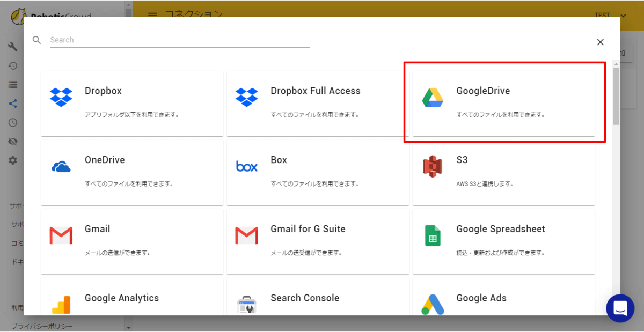Click the sidebar scroll down arrow

pyautogui.click(x=128, y=327)
